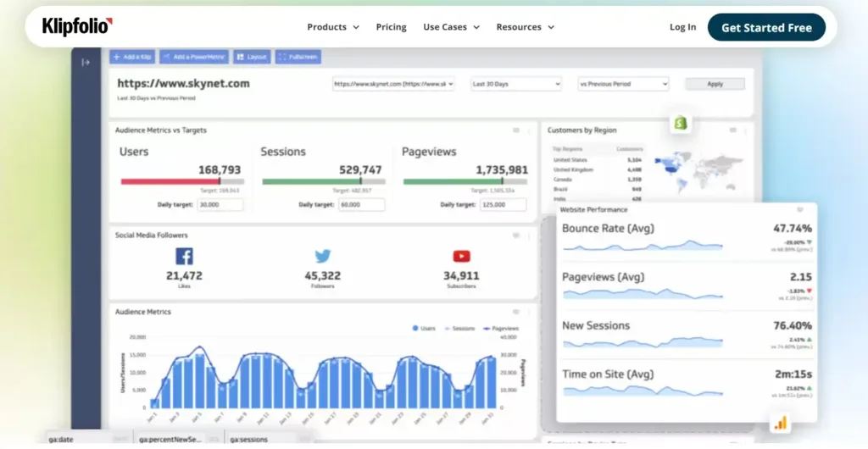This screenshot has width=868, height=449.
Task: Open the vs Previous Period dropdown
Action: pos(623,84)
